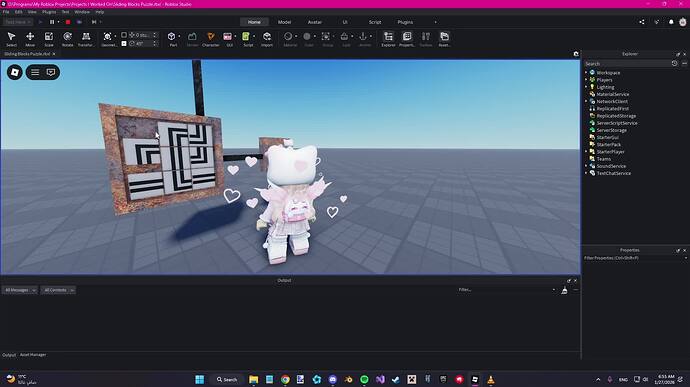Clear the Output window
The width and height of the screenshot is (690, 387).
[x=564, y=290]
